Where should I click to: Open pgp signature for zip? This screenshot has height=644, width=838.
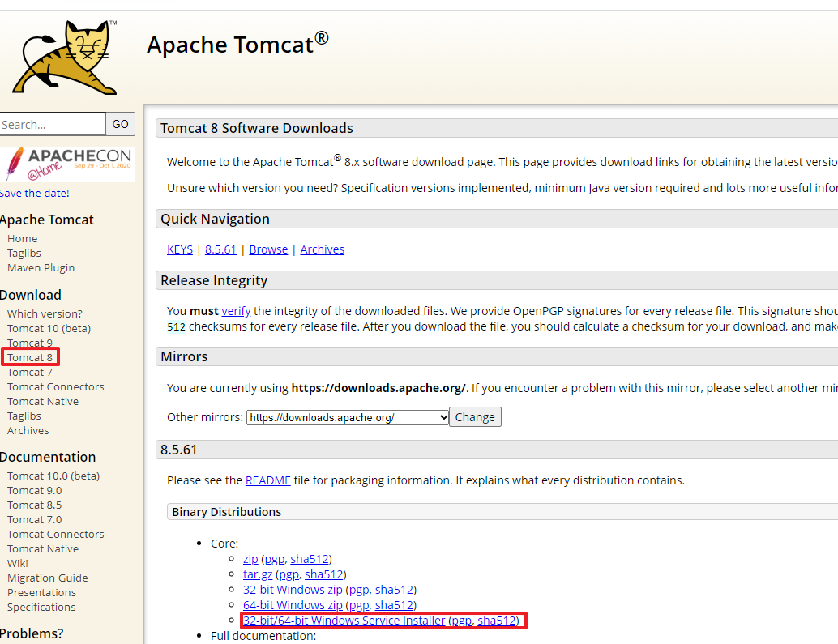coord(275,559)
